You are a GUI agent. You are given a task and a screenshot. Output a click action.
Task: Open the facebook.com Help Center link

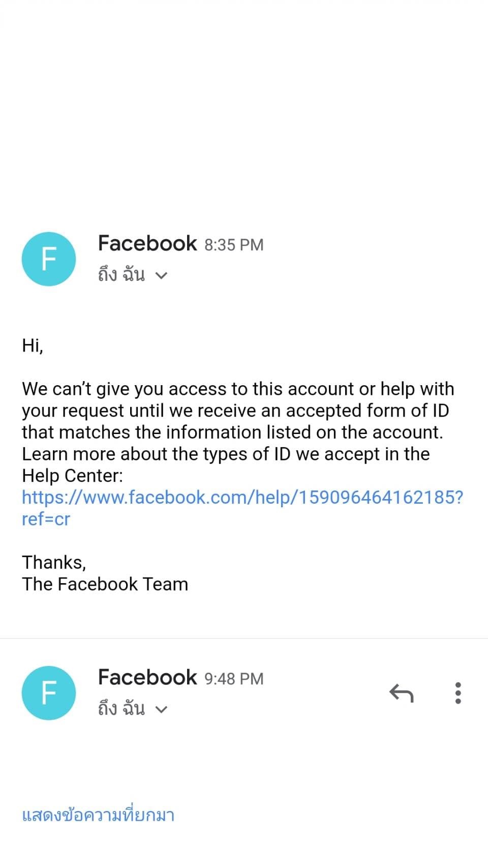coord(242,497)
